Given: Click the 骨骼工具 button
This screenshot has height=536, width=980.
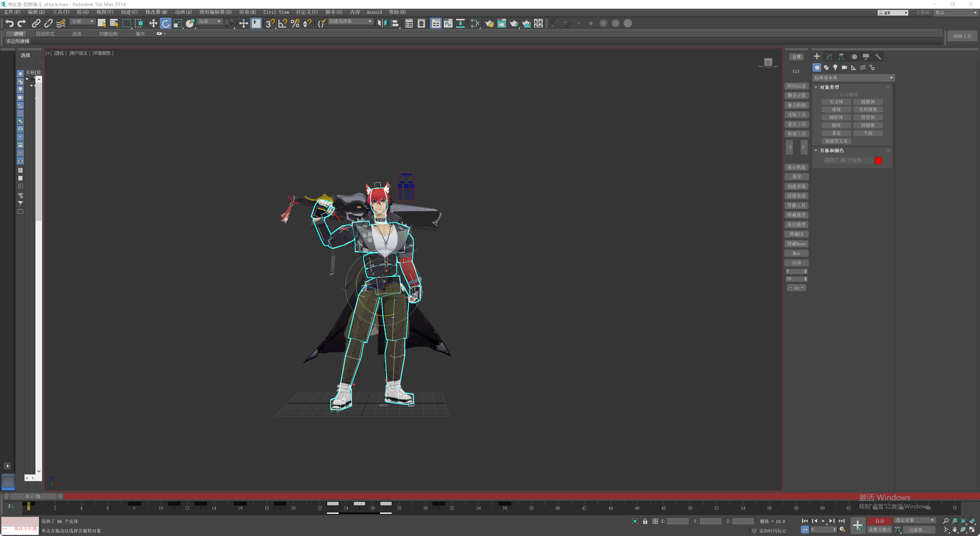Looking at the screenshot, I should 796,205.
